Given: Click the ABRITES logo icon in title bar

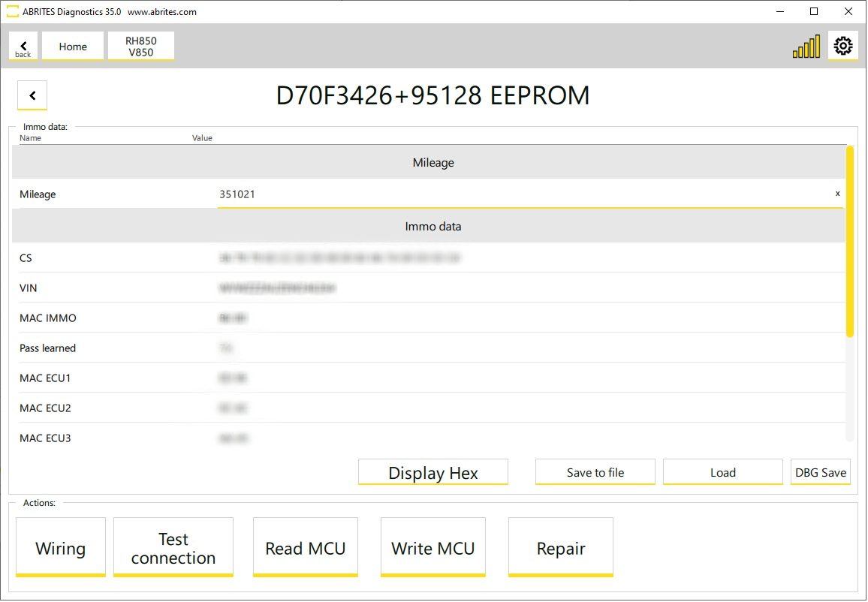Looking at the screenshot, I should (12, 11).
